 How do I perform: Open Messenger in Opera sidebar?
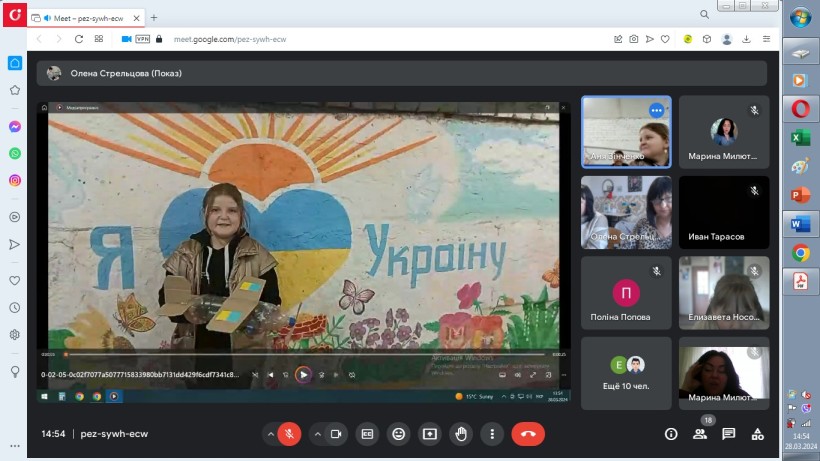pos(15,127)
